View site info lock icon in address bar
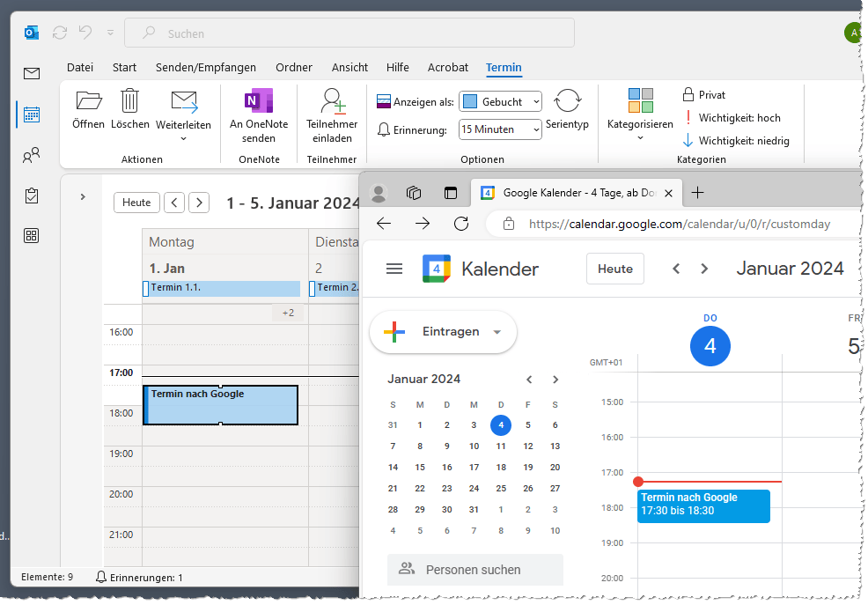 pos(509,224)
